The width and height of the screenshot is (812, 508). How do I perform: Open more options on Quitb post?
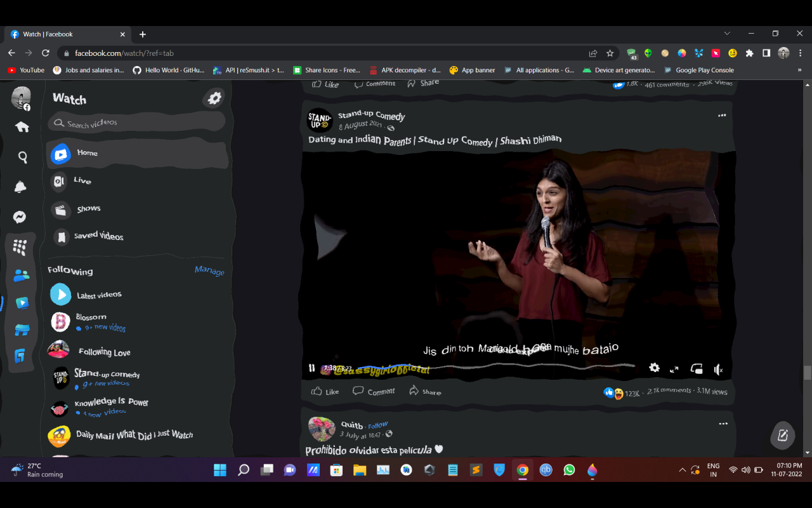723,424
